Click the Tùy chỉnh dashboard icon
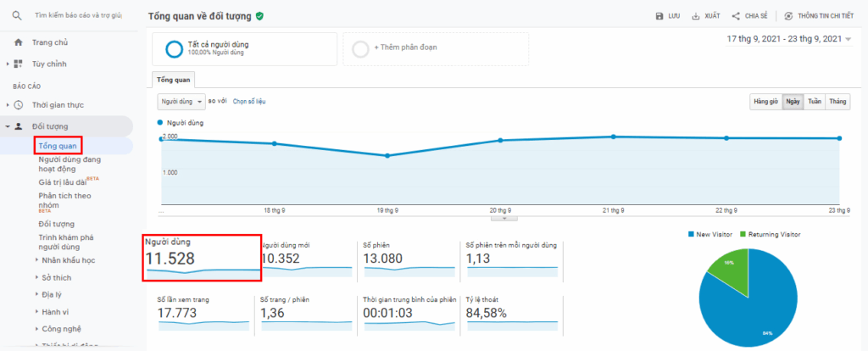The width and height of the screenshot is (868, 351). (x=19, y=64)
